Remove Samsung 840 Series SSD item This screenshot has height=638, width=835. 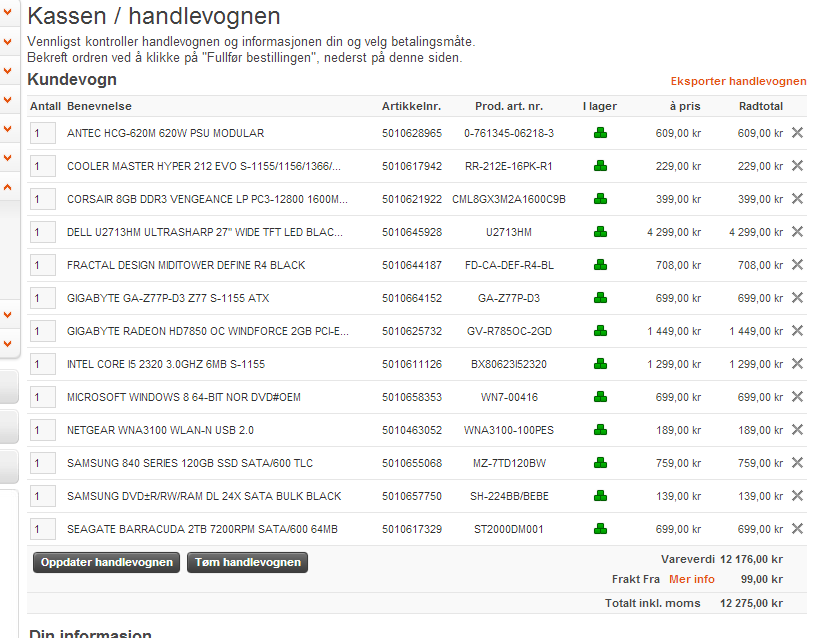tap(797, 463)
